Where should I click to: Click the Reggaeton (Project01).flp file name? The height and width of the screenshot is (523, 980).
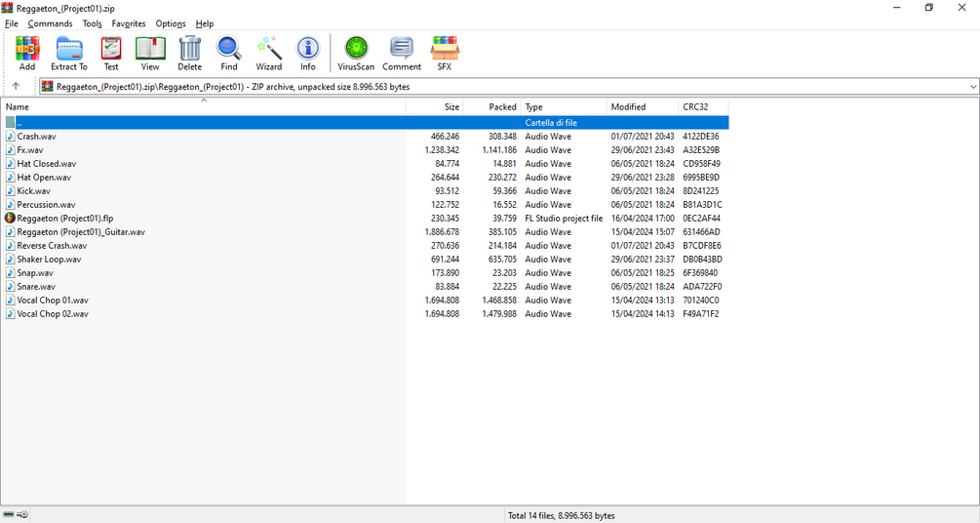tap(65, 219)
